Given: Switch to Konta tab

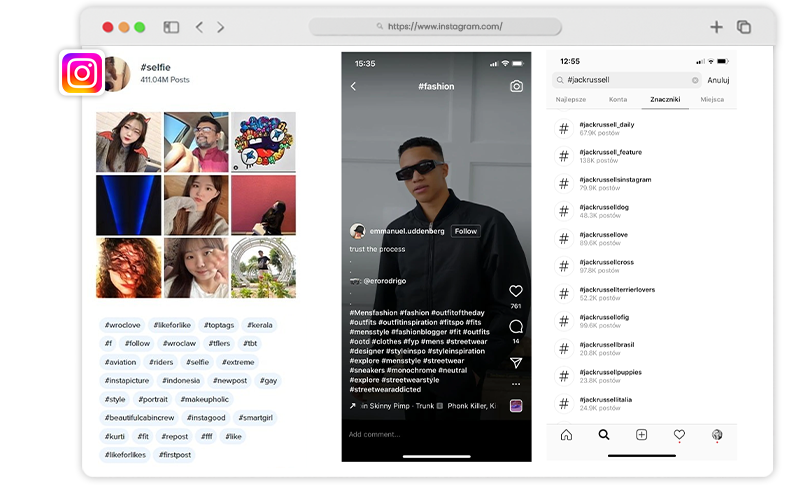Looking at the screenshot, I should click(618, 99).
